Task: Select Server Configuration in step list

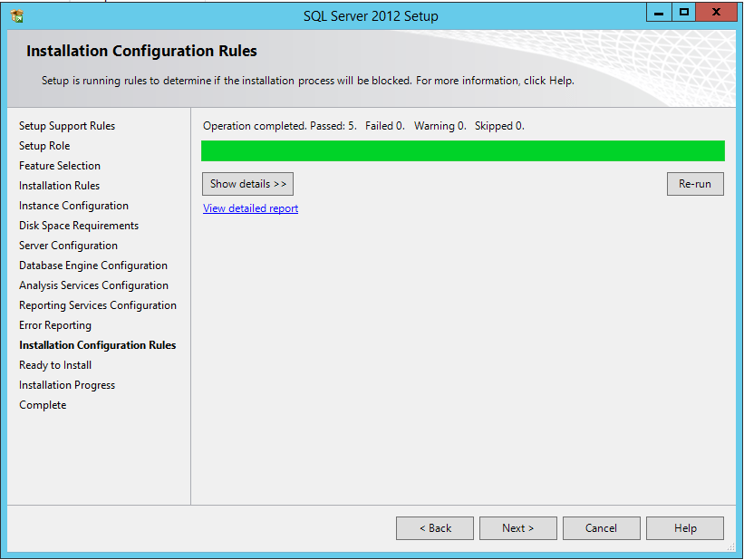Action: click(68, 246)
